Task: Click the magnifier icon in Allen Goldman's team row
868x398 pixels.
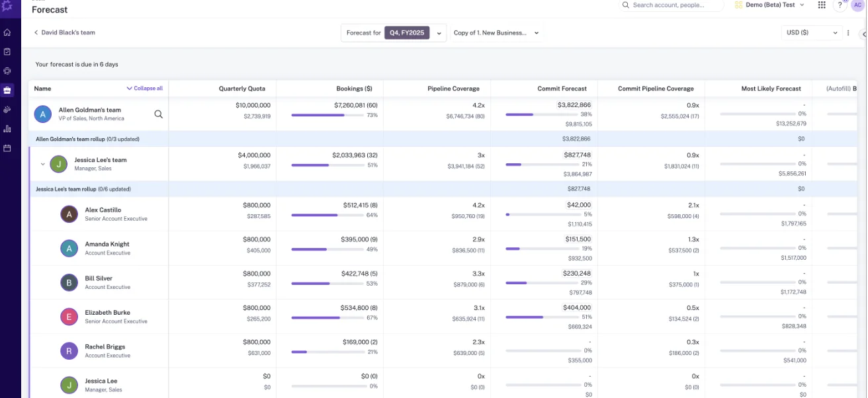Action: tap(159, 114)
